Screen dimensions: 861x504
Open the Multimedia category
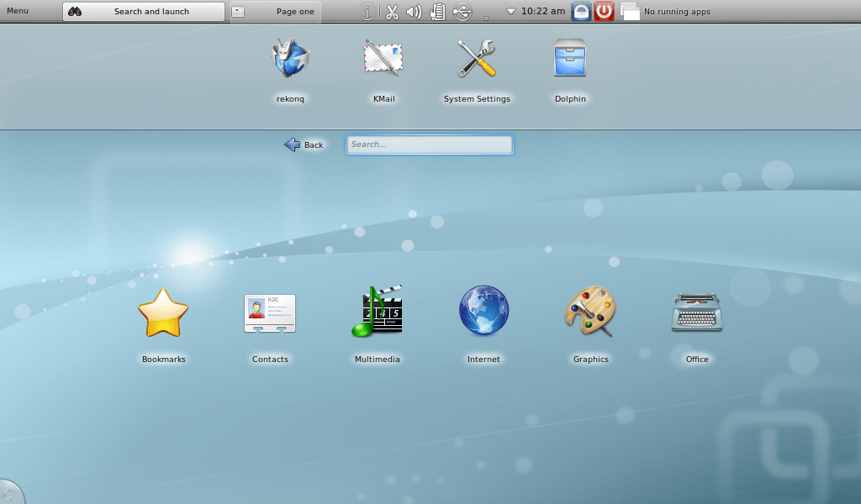(x=377, y=312)
